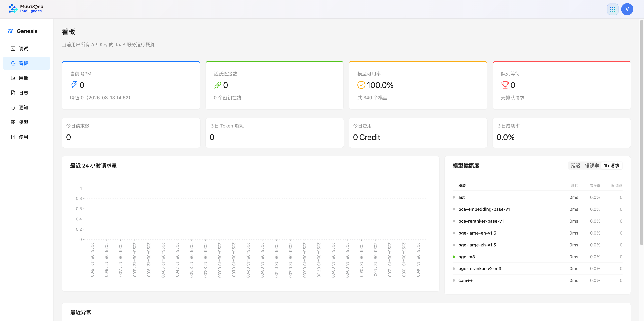This screenshot has width=644, height=321.
Task: Click the green link icon for active connections
Action: 218,85
